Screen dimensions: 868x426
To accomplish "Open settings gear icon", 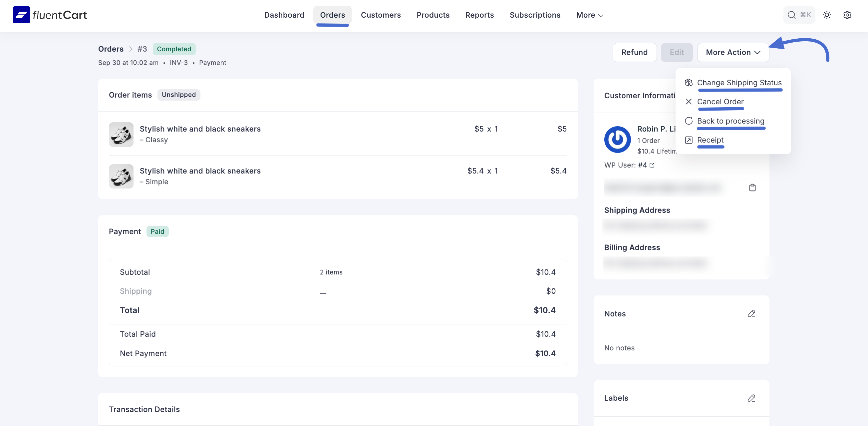I will [x=847, y=15].
